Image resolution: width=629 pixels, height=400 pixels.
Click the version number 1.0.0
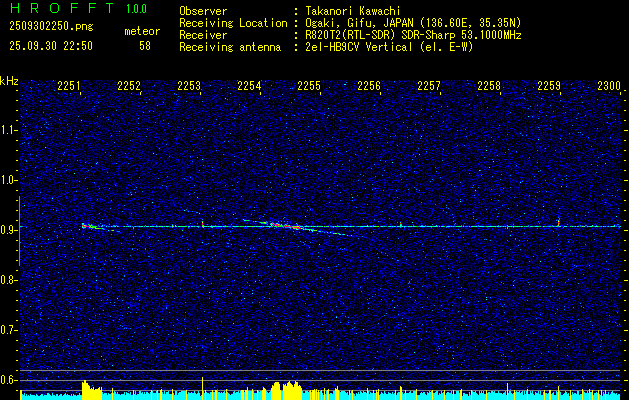click(x=136, y=9)
